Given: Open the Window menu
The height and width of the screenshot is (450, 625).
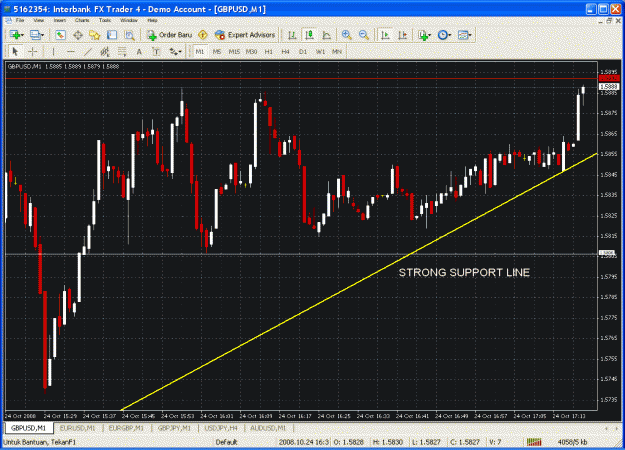Looking at the screenshot, I should click(x=129, y=20).
